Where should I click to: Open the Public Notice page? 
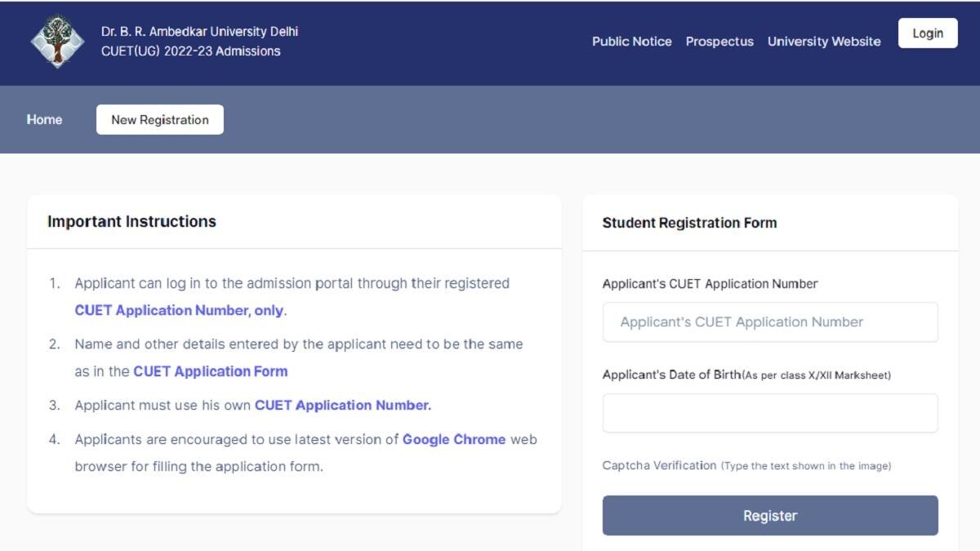click(632, 41)
